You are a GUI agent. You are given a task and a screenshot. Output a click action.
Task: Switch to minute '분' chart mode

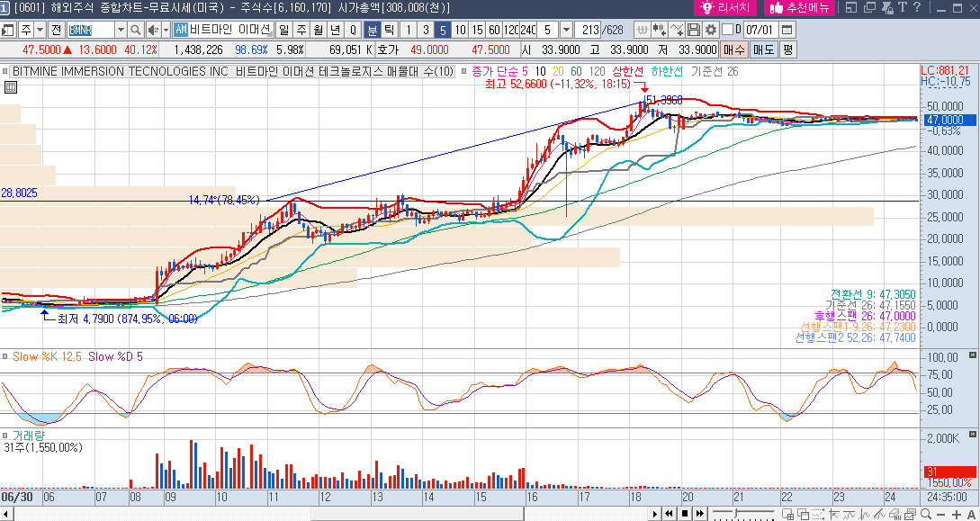click(372, 30)
